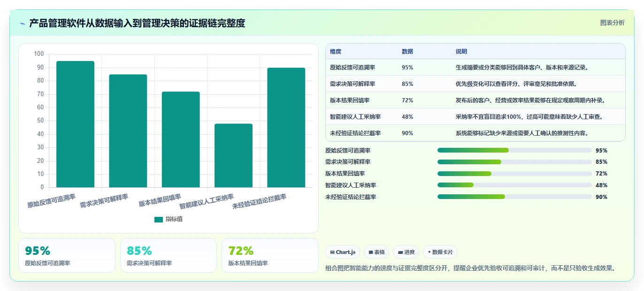
Task: Click table cell 原始反馈可追溯率
Action: (x=353, y=68)
